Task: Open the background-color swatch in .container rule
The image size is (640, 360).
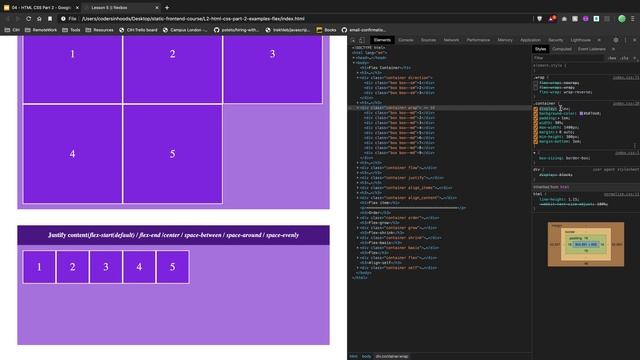Action: tap(581, 113)
